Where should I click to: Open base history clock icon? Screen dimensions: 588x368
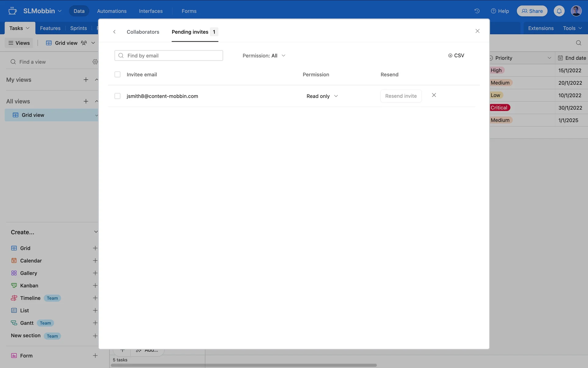tap(477, 11)
